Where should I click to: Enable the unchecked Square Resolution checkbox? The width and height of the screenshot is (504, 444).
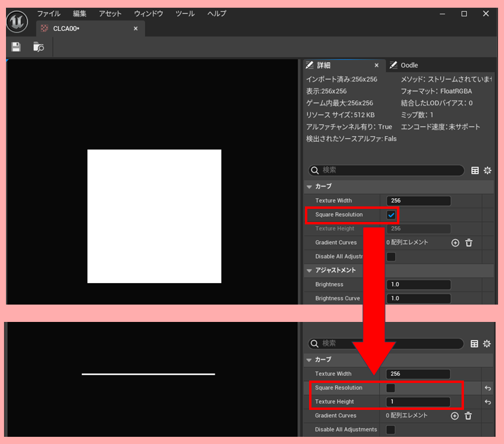[x=391, y=388]
